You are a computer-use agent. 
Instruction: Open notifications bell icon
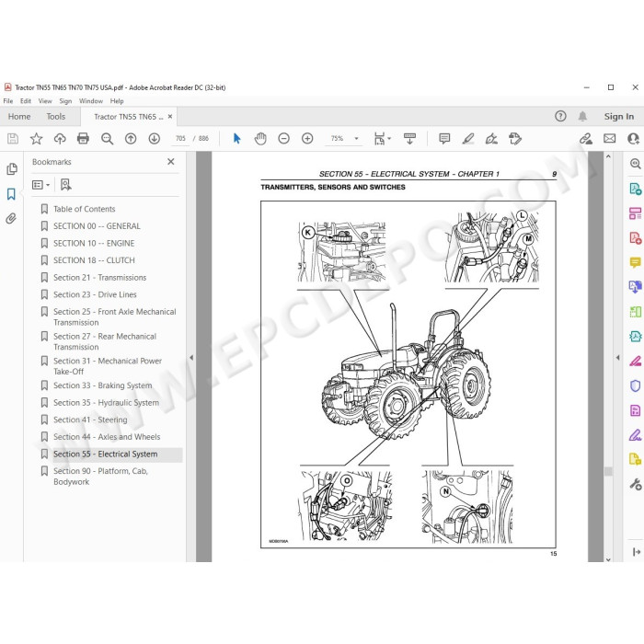(x=582, y=117)
